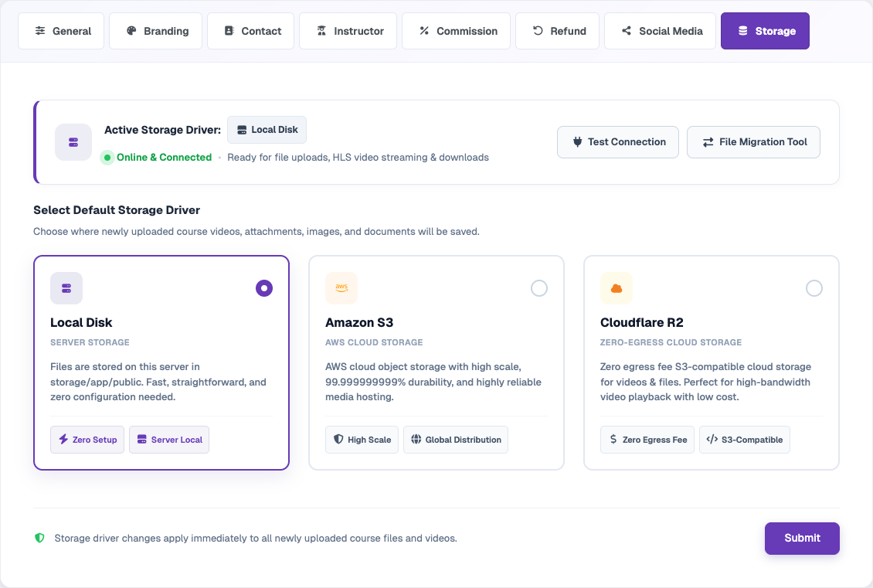Go to the Contact tab
This screenshot has width=873, height=588.
click(x=250, y=31)
